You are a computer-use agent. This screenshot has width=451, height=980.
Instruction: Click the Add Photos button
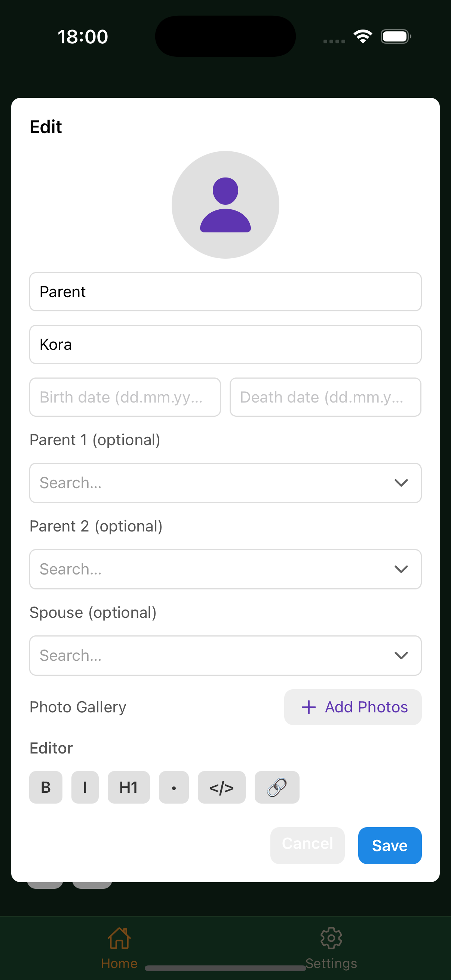pyautogui.click(x=353, y=707)
